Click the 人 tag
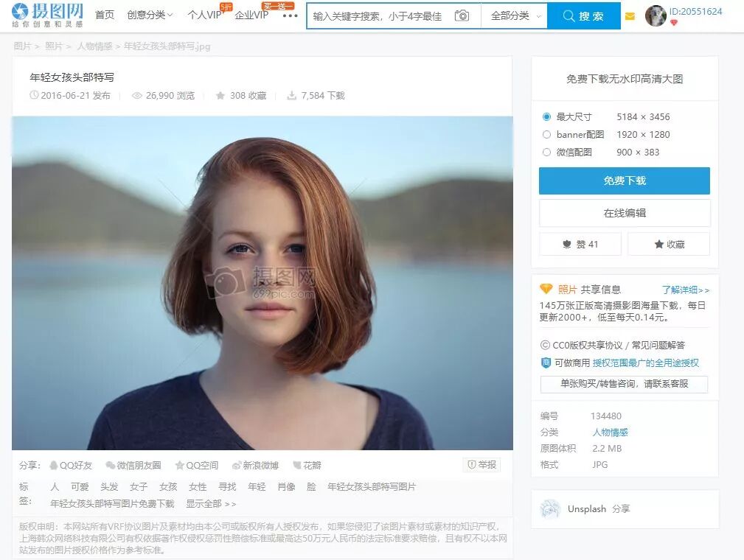The image size is (744, 560). click(55, 486)
